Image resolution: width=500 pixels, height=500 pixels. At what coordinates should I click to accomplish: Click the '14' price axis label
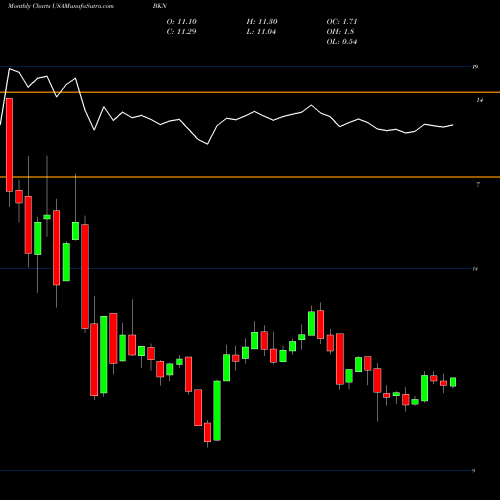tap(480, 100)
